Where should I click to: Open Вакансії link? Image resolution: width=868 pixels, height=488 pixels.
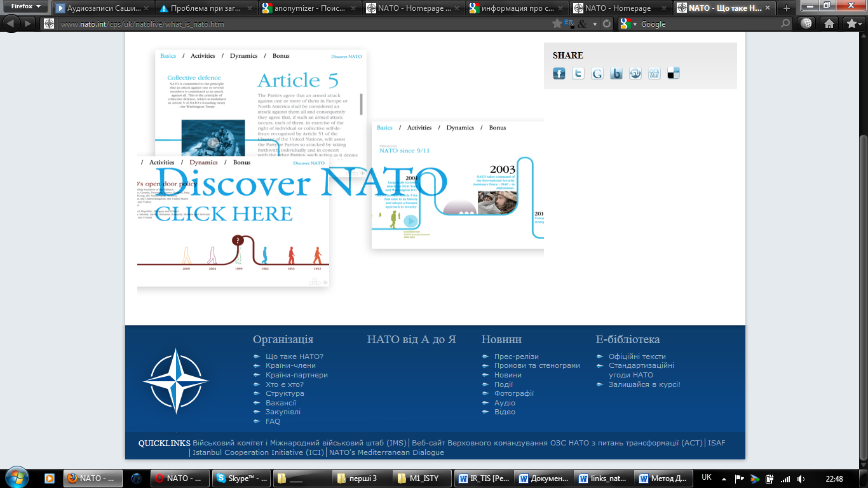point(281,403)
